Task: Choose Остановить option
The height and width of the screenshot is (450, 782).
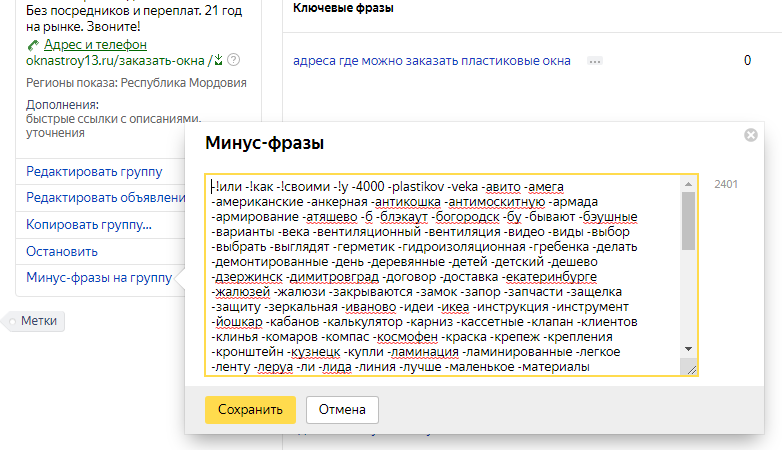Action: (x=62, y=251)
